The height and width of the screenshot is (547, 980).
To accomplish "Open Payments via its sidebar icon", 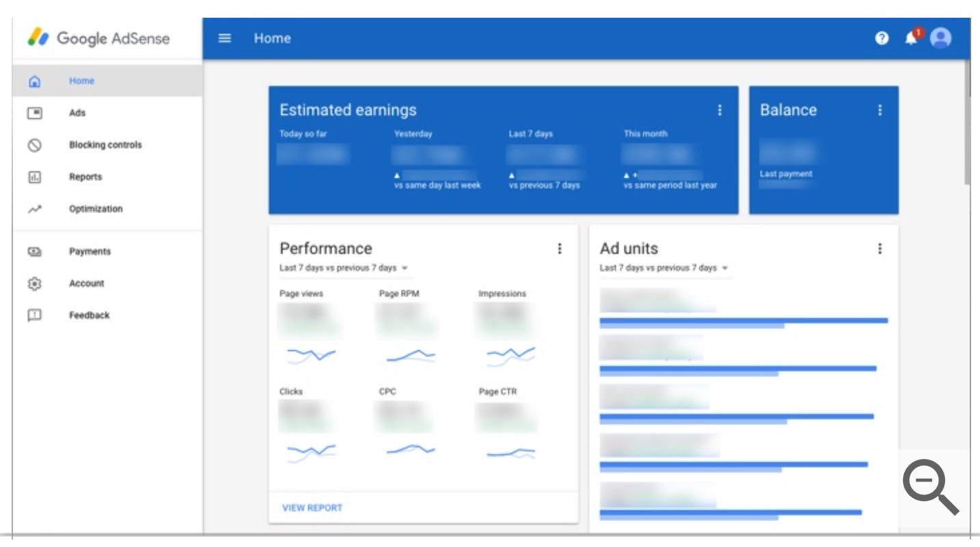I will coord(36,251).
